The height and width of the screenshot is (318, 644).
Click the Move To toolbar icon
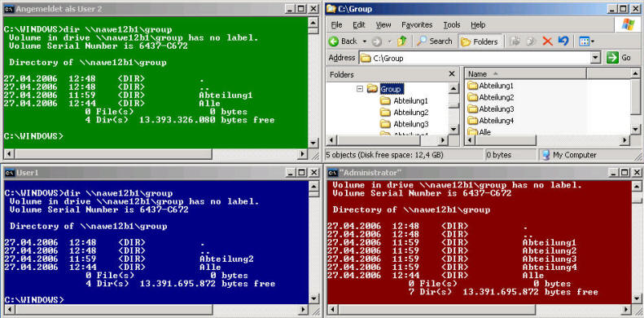(515, 41)
